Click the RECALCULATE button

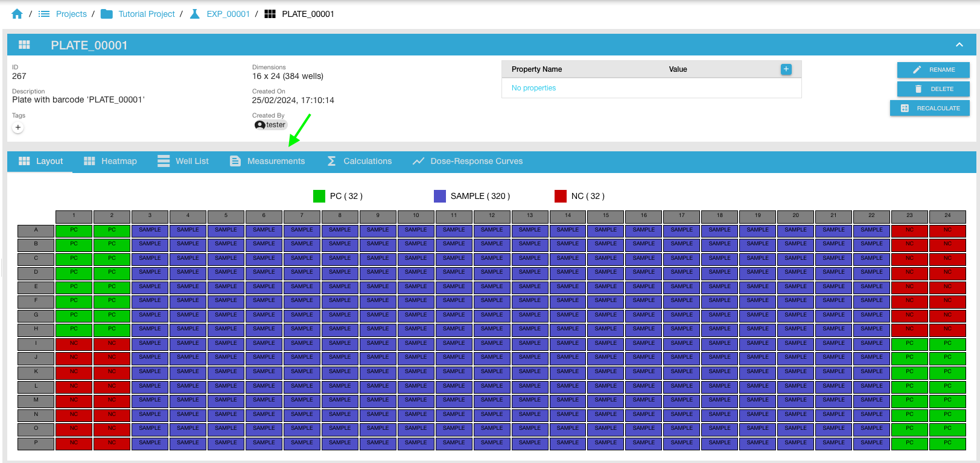[929, 109]
